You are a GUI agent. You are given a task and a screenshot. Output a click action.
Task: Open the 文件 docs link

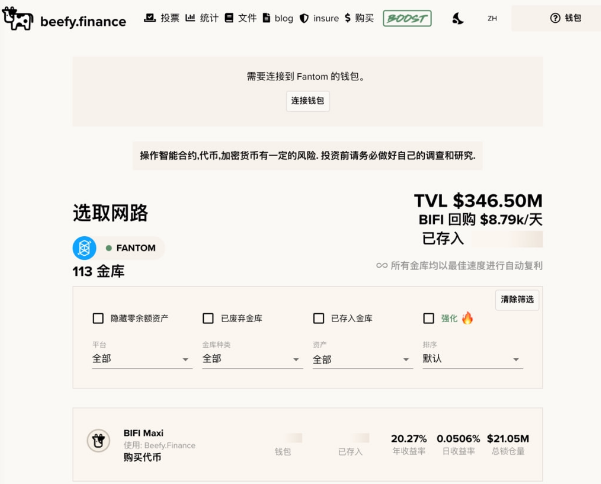click(240, 18)
